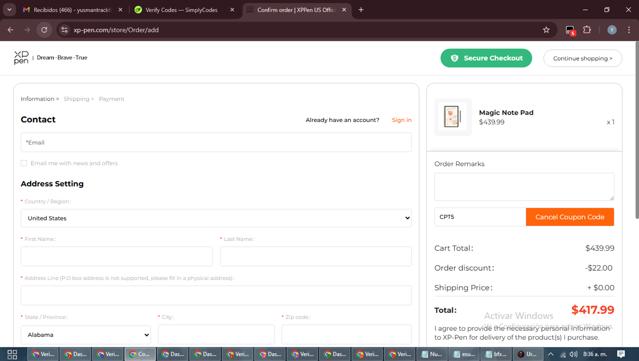Open the 'Nu...' notepad taskbar item
The height and width of the screenshot is (361, 639).
(432, 354)
